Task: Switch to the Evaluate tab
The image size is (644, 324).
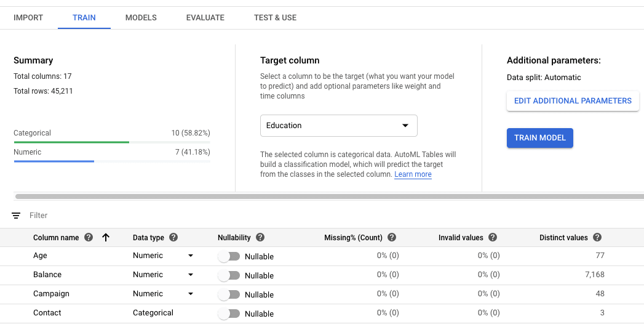Action: point(205,18)
